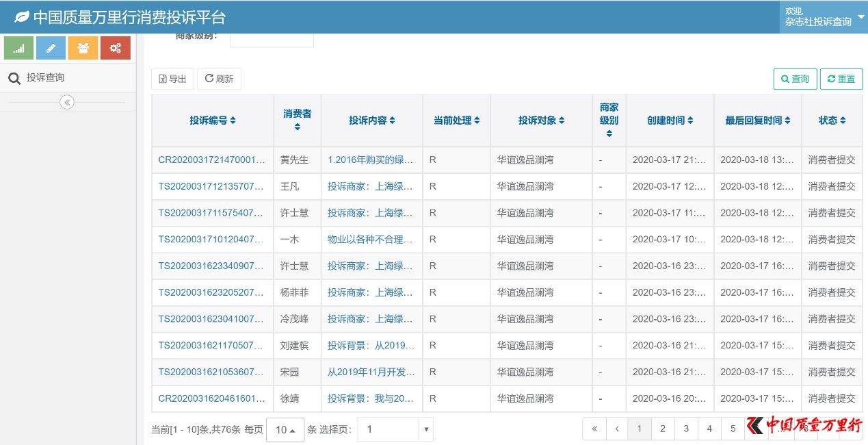This screenshot has width=868, height=445.
Task: Sort the table by 商家级别 column
Action: tap(609, 120)
